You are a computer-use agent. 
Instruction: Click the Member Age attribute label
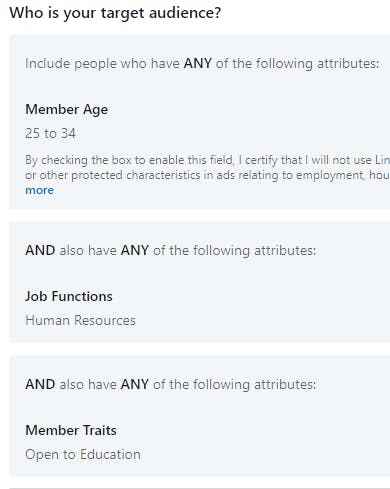coord(67,110)
